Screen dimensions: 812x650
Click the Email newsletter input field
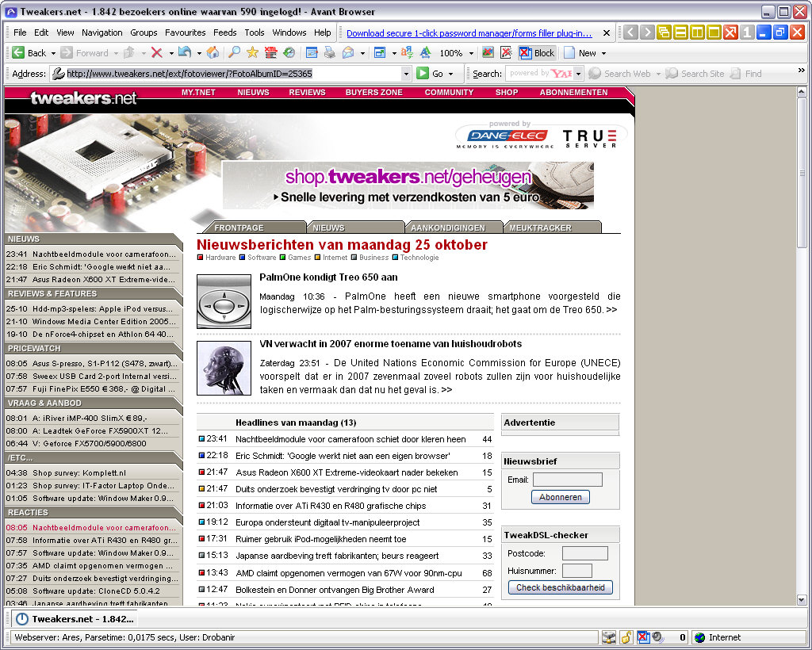(x=568, y=480)
